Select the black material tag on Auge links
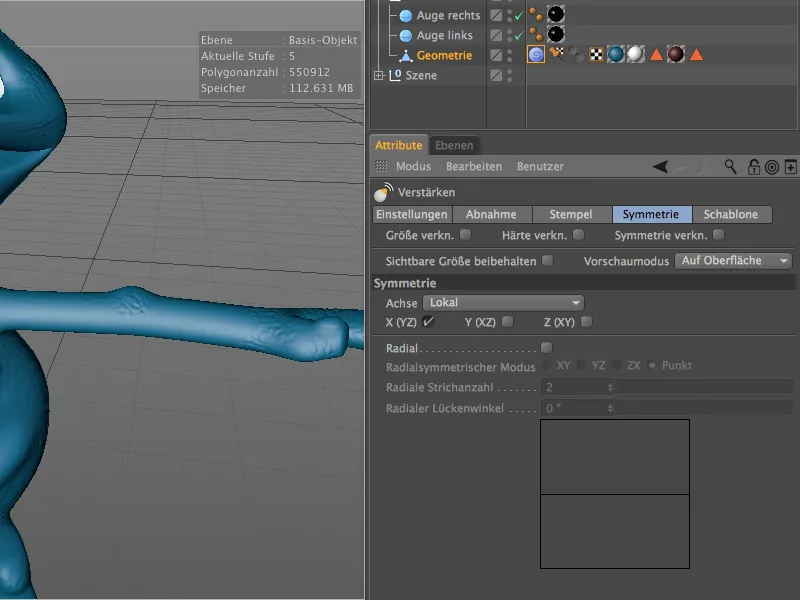This screenshot has height=600, width=800. [556, 34]
